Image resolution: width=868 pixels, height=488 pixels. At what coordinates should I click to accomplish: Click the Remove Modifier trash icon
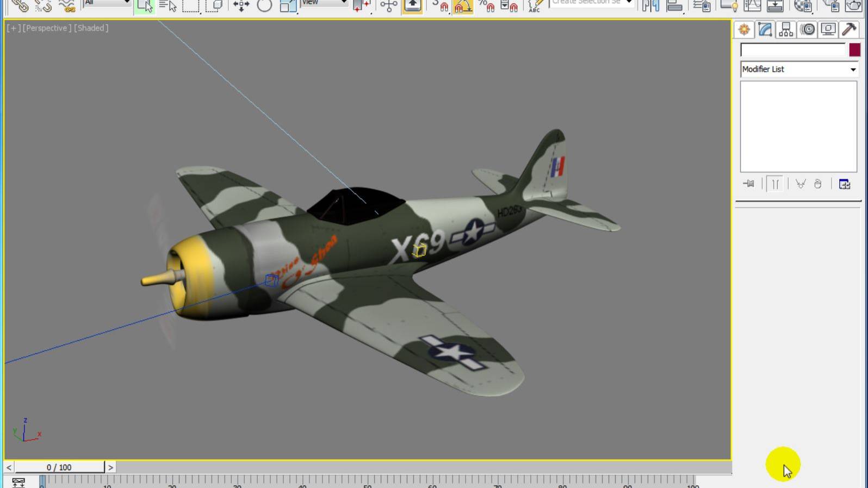(x=817, y=184)
